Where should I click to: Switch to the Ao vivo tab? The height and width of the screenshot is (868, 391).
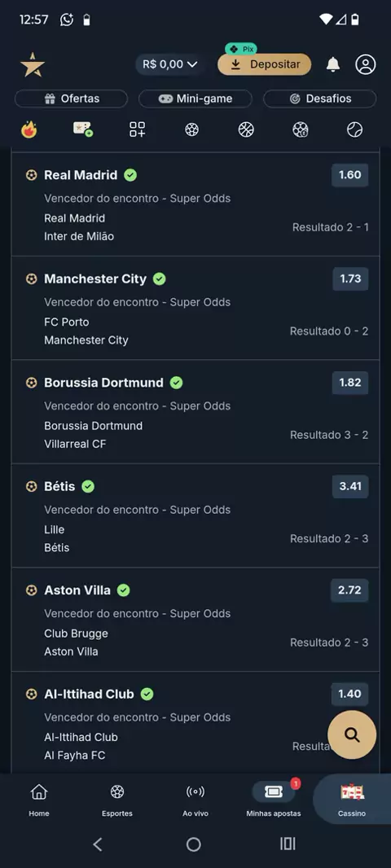(195, 800)
